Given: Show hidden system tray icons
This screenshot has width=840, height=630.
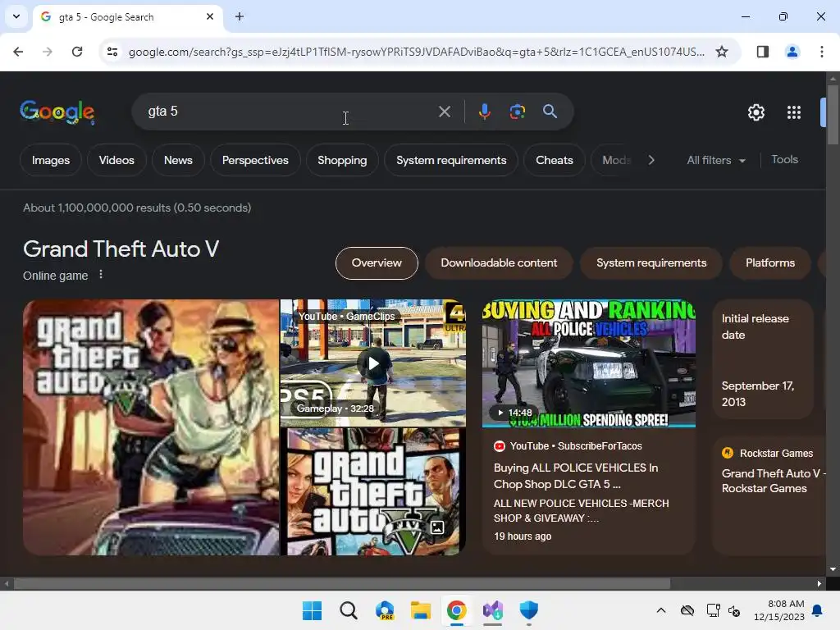Looking at the screenshot, I should [661, 610].
